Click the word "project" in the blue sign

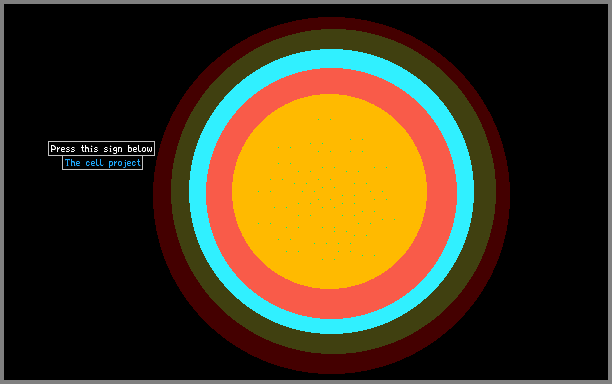coord(124,163)
